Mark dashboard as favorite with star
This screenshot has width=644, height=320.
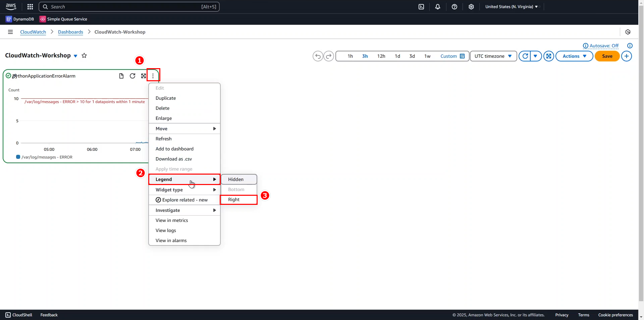point(84,55)
